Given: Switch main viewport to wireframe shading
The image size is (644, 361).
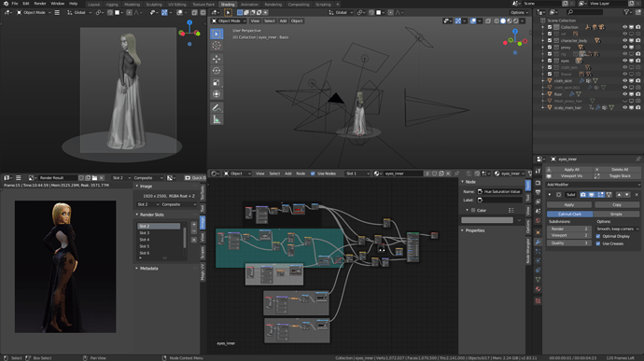Looking at the screenshot, I should point(497,21).
